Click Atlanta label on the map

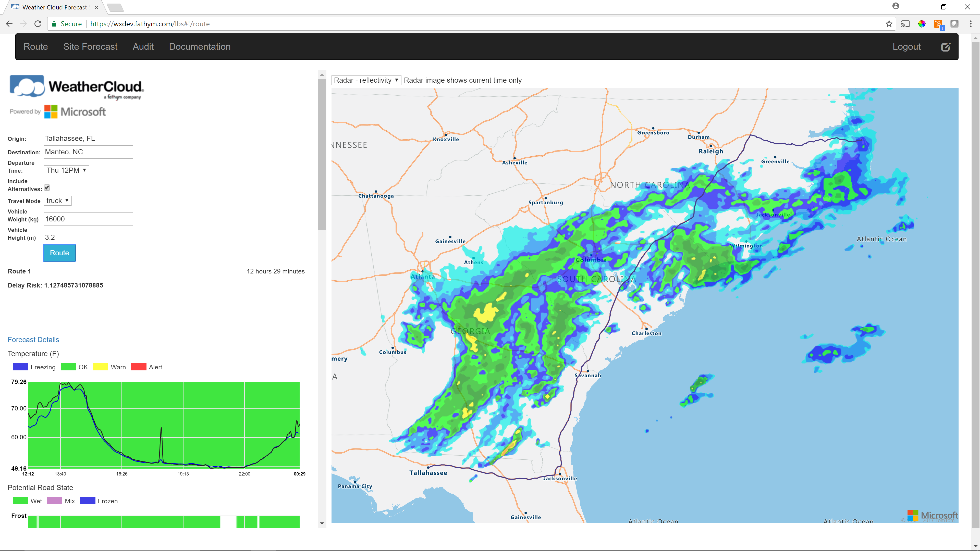[423, 277]
